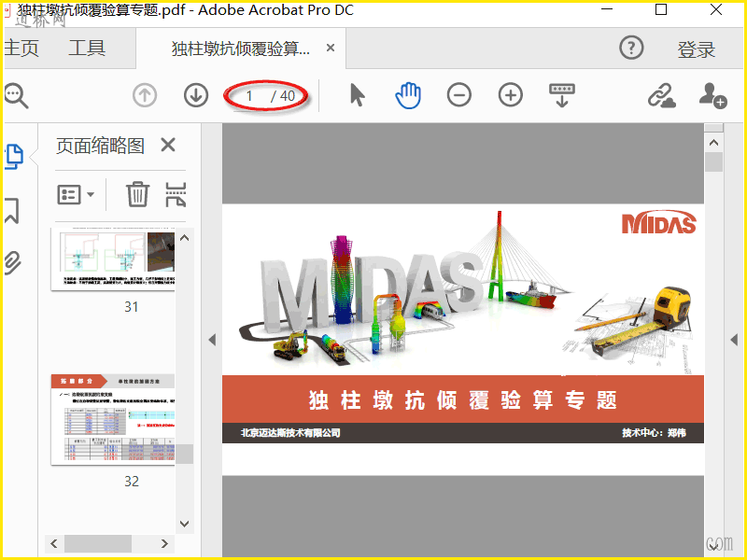Activate the hand pan tool
Screen dimensions: 747x560
click(408, 95)
